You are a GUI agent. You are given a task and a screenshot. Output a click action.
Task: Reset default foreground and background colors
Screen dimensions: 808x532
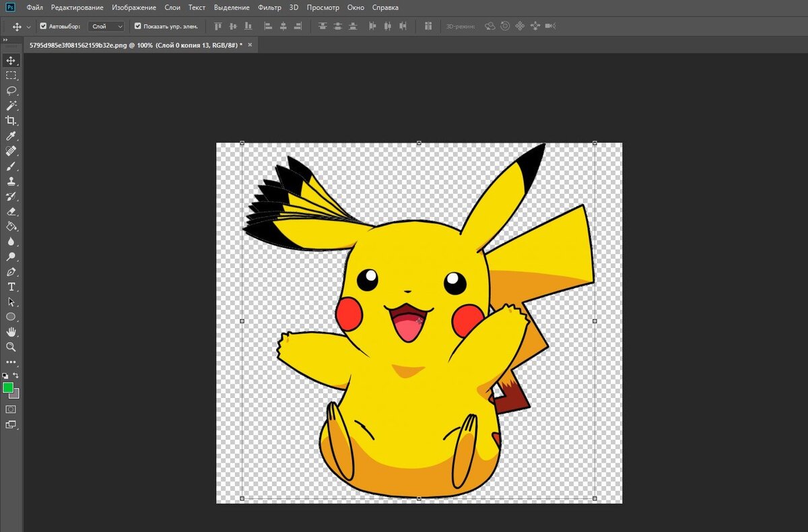pos(5,376)
